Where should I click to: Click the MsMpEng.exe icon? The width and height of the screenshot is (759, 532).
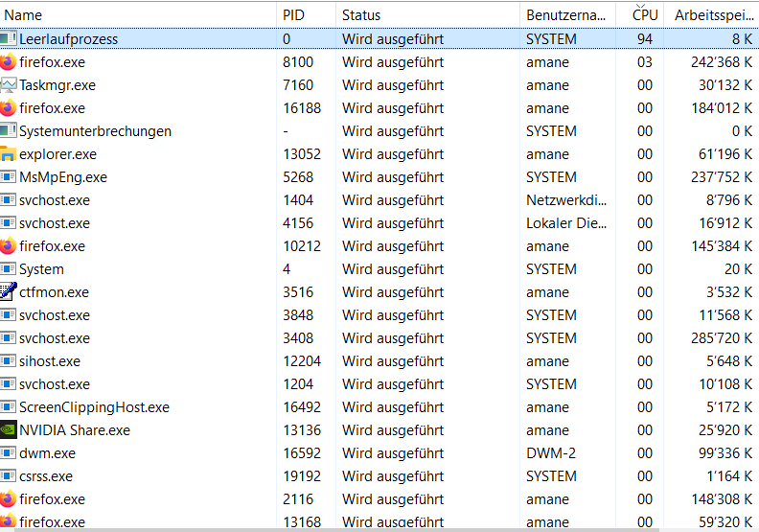9,176
